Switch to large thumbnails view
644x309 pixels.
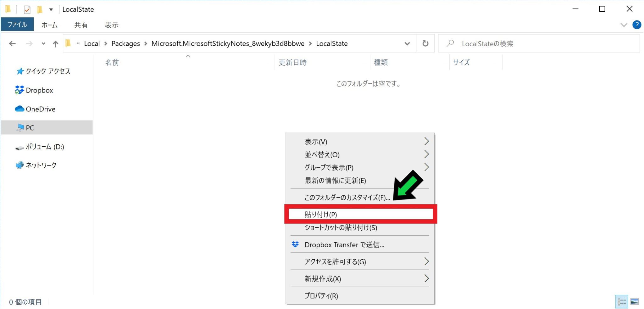click(635, 302)
